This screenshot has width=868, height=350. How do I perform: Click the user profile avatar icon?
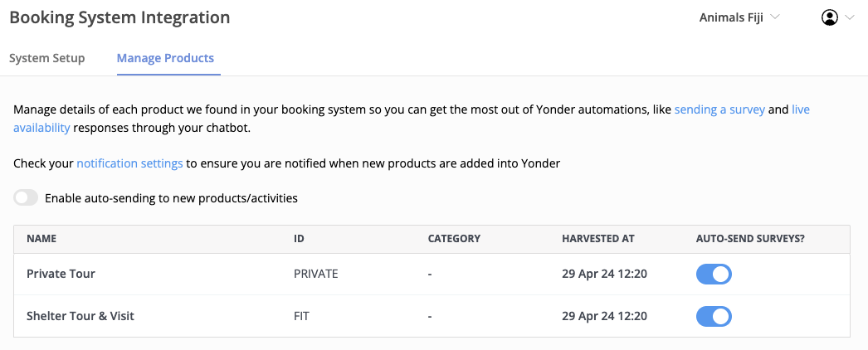(829, 17)
